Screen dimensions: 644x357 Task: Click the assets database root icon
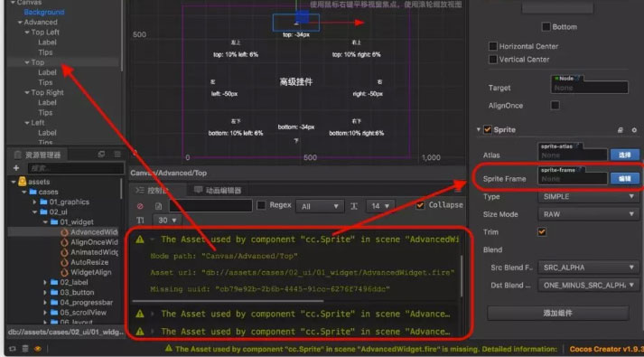pos(23,181)
